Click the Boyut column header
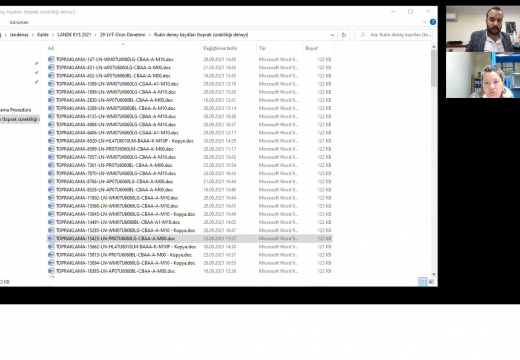520x360 pixels. (312, 48)
